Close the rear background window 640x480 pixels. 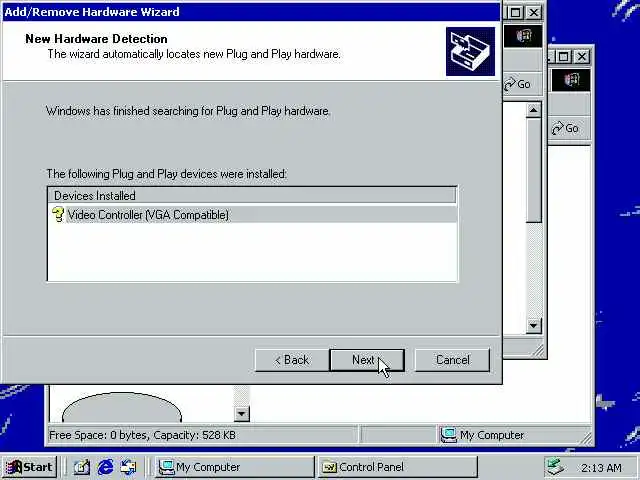(x=582, y=56)
